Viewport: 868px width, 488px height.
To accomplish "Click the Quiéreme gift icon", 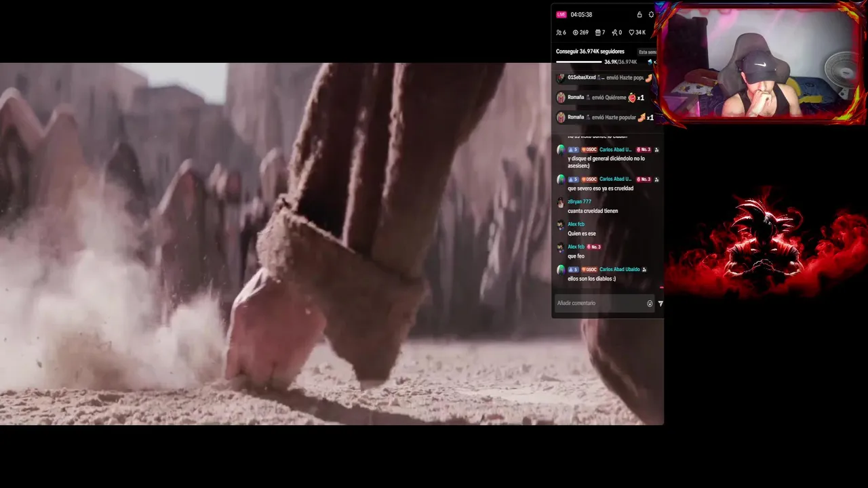I will pos(632,98).
